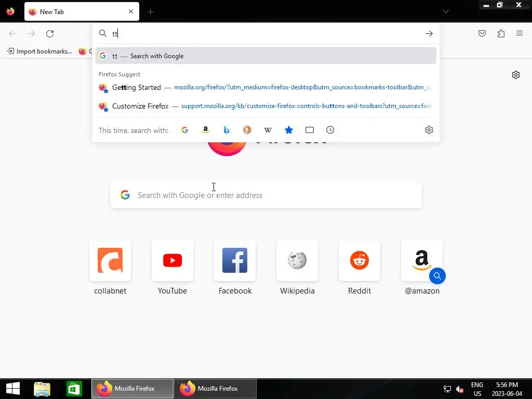
Task: Switch to second Mozilla Firefox taskbar window
Action: [x=215, y=389]
